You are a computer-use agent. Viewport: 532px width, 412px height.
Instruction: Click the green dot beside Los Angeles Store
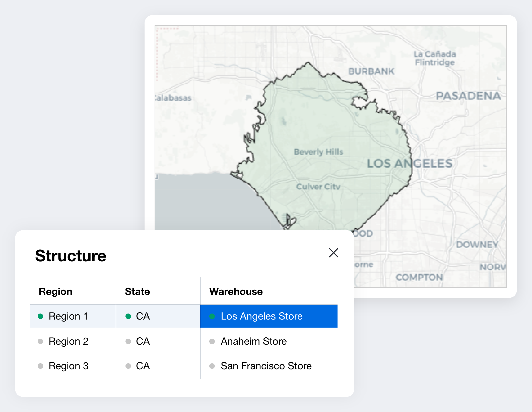click(x=212, y=316)
